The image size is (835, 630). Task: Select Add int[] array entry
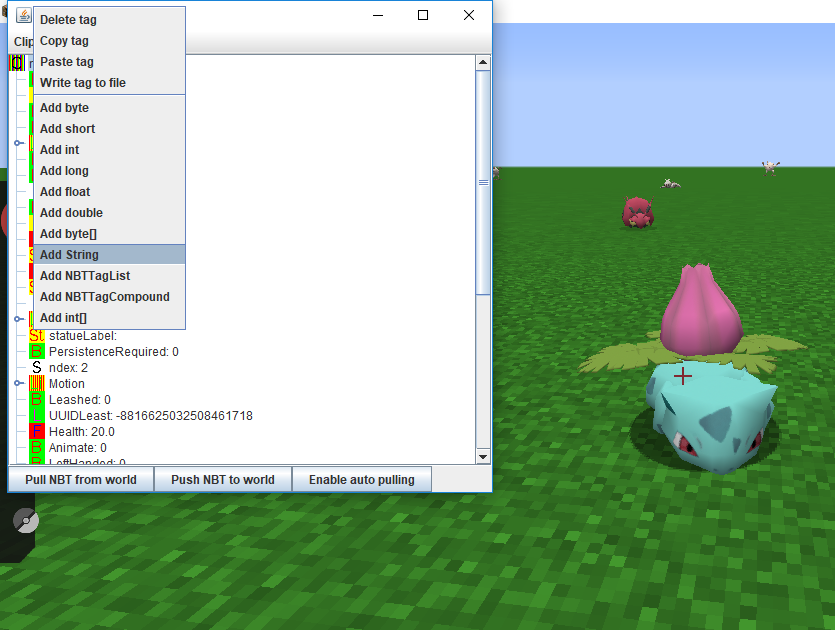(x=109, y=318)
